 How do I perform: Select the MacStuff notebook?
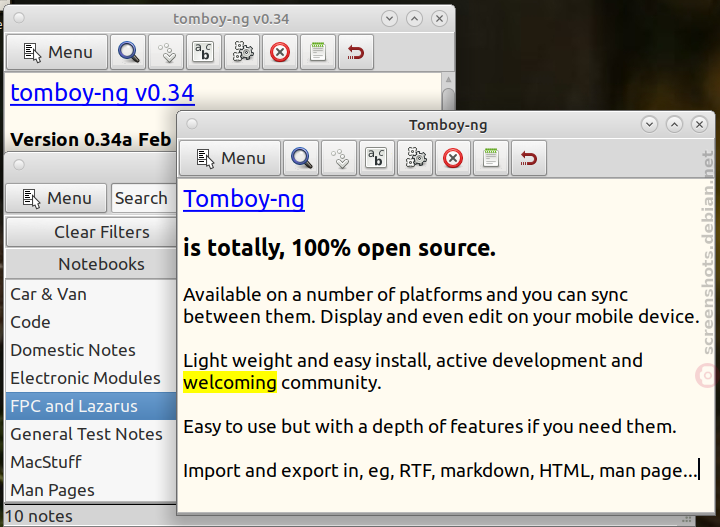click(x=91, y=462)
